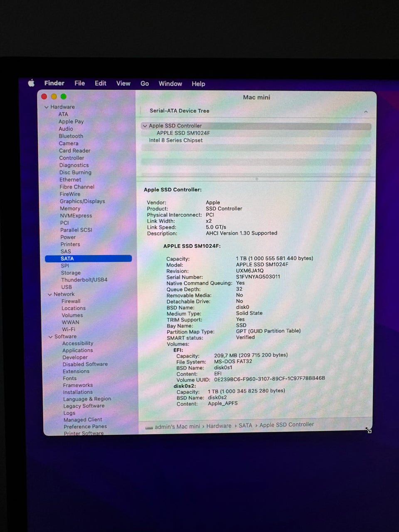Screen dimensions: 399x532
Task: Select Preference Panes in the sidebar
Action: [85, 426]
